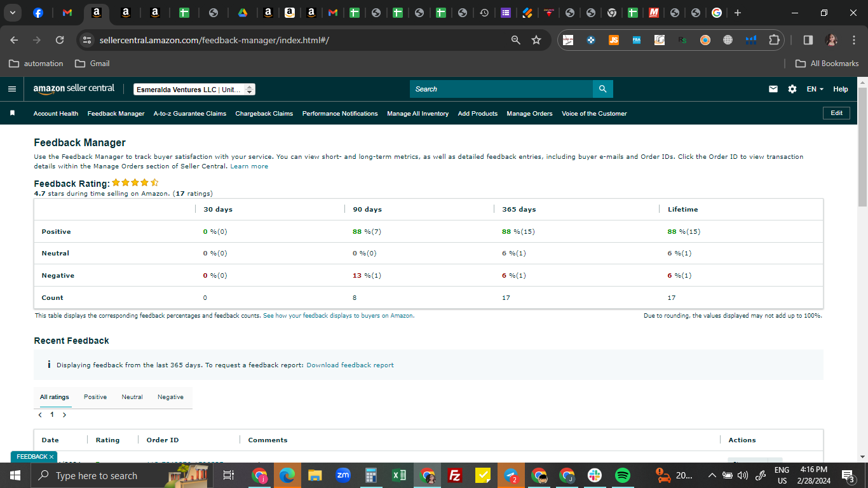Open File Explorer from the taskbar
Image resolution: width=868 pixels, height=488 pixels.
[x=315, y=475]
